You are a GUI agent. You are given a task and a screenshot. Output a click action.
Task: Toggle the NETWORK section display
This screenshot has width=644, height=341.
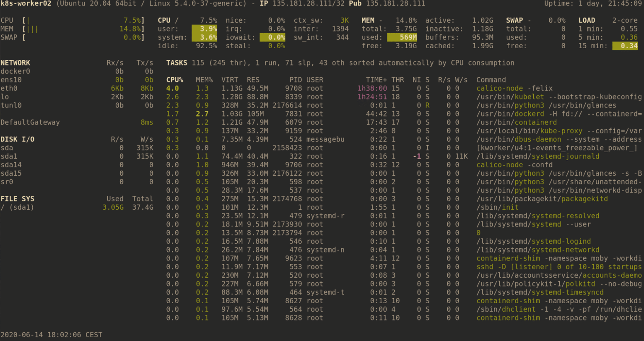(x=16, y=62)
